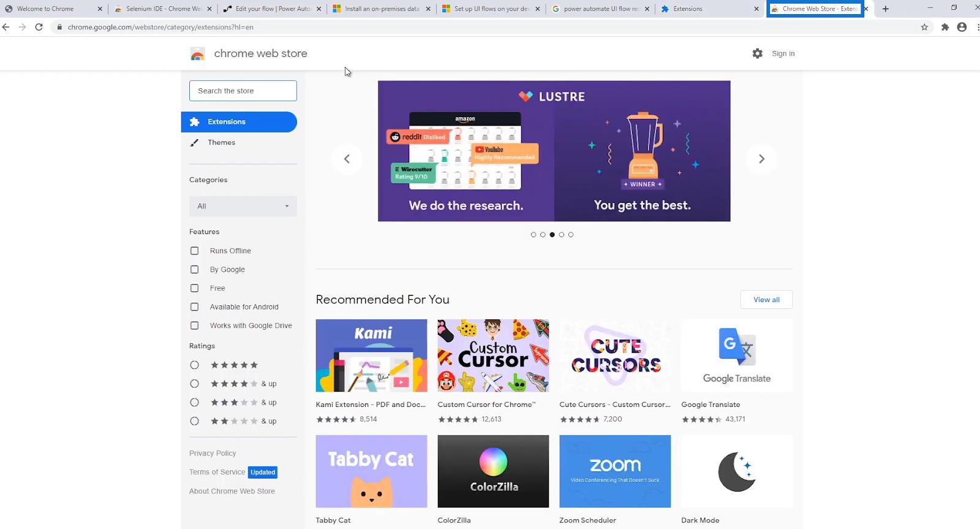Bookmark this page with the star icon
The height and width of the screenshot is (529, 980).
pos(924,27)
